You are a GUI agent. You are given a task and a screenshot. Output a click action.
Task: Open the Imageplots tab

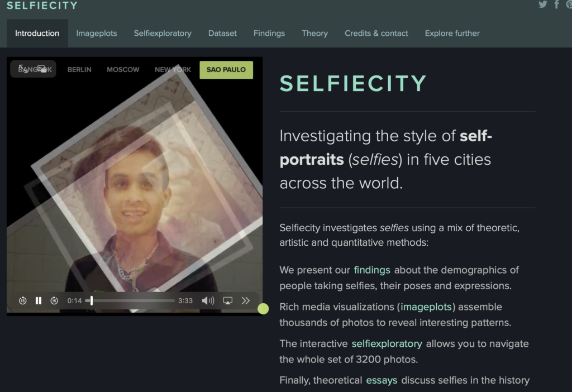pos(97,33)
